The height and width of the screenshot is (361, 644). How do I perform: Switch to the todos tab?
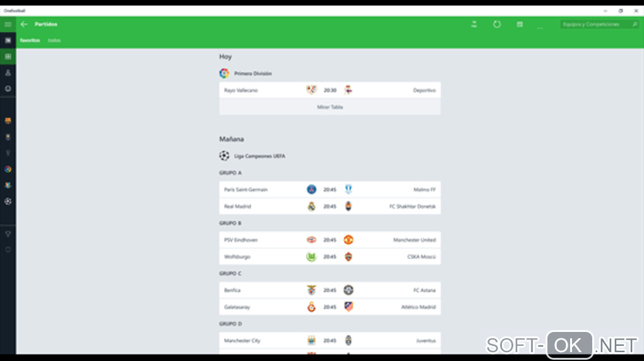coord(54,40)
